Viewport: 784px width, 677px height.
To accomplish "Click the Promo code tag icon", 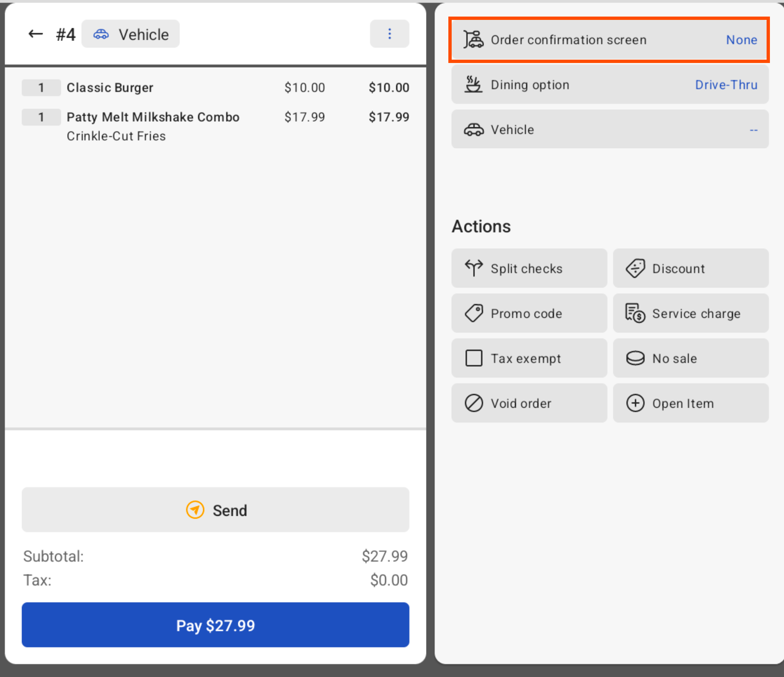I will [474, 313].
